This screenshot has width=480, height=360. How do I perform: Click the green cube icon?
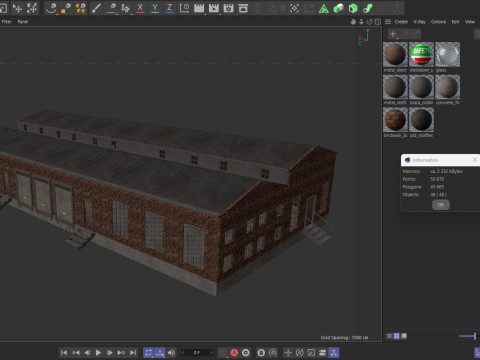tap(353, 8)
